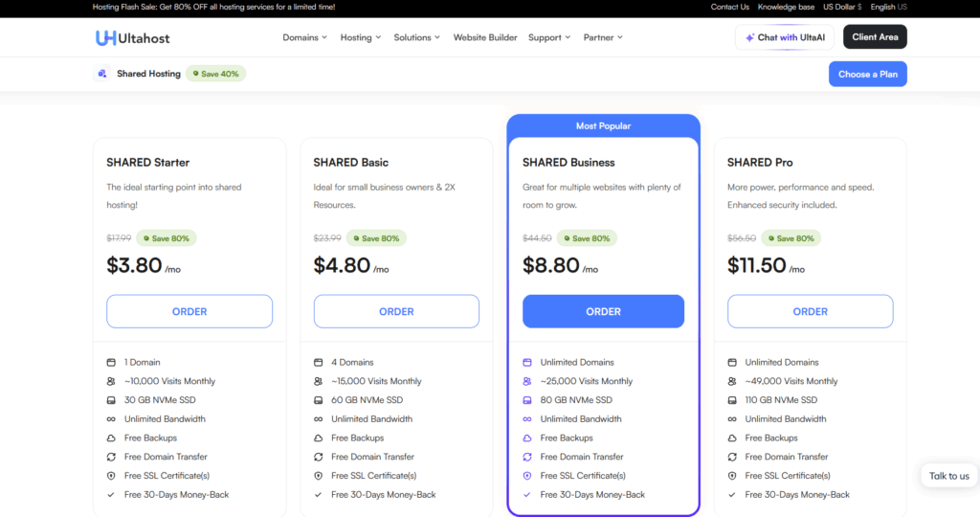Click checkmark icon in Pro 30-Days Money-Back row
980x517 pixels.
732,495
